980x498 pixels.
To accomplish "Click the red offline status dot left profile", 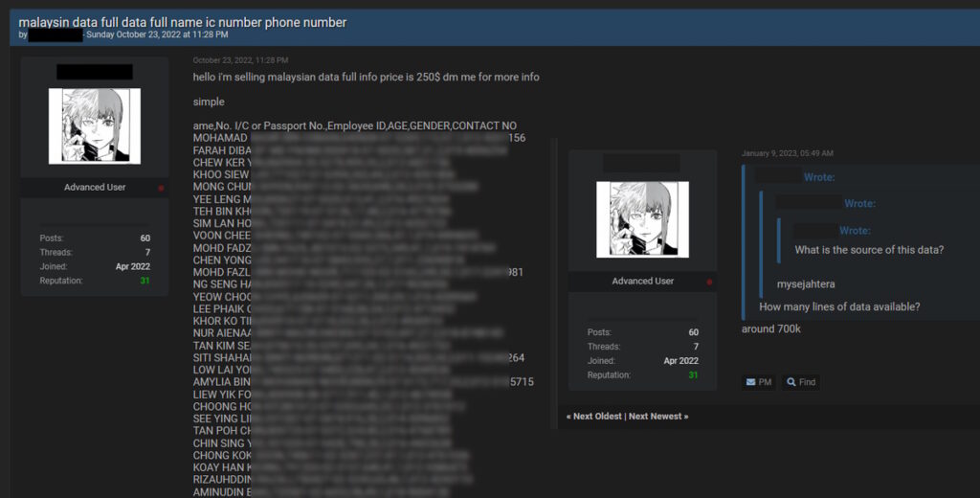I will pos(161,188).
